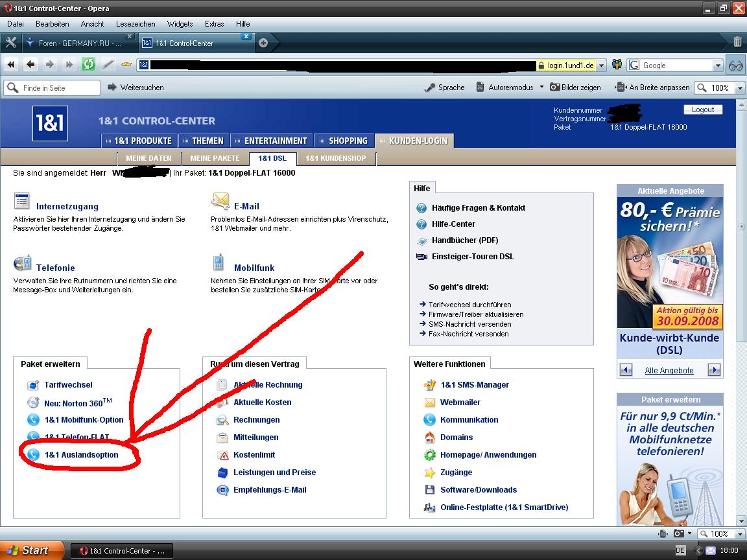Image resolution: width=747 pixels, height=560 pixels.
Task: Toggle Bilder zeigen image display
Action: 576,87
